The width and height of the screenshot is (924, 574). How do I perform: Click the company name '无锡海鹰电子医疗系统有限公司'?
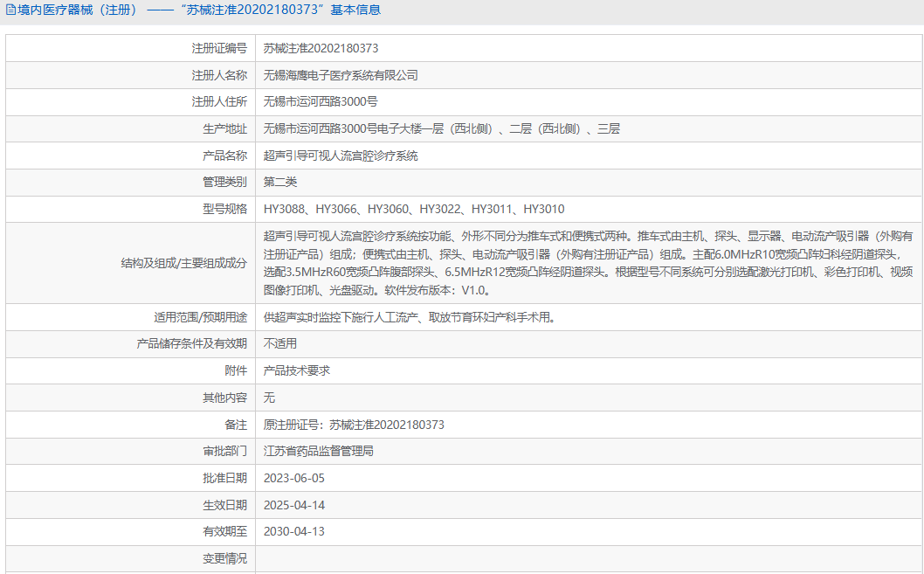point(341,75)
